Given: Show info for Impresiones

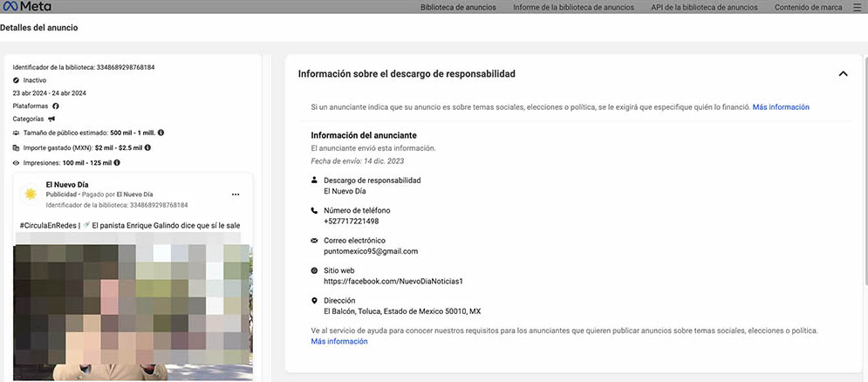Looking at the screenshot, I should [x=117, y=163].
